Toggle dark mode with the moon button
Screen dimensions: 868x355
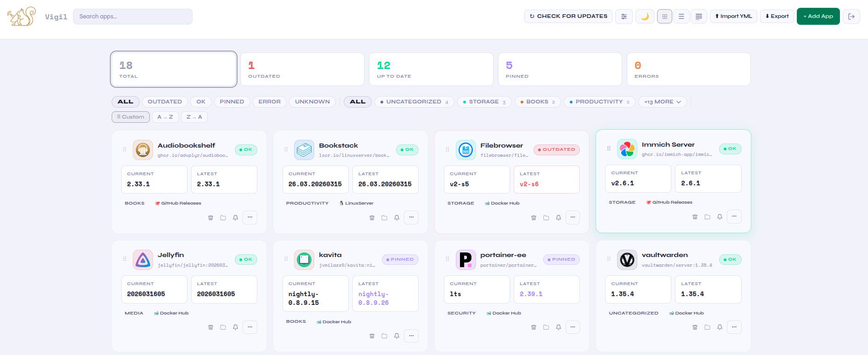[645, 17]
